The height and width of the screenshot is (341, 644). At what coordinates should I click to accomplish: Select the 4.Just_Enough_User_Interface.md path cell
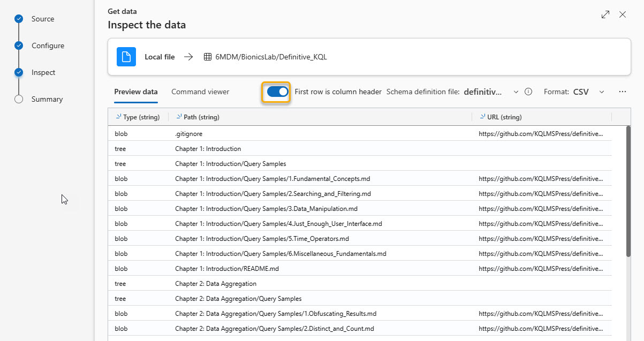320,223
